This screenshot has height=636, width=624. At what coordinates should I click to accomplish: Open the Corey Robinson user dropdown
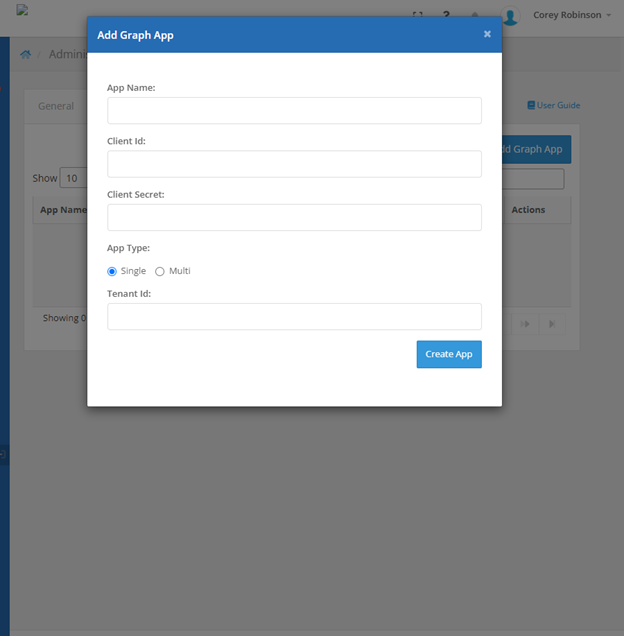[573, 15]
